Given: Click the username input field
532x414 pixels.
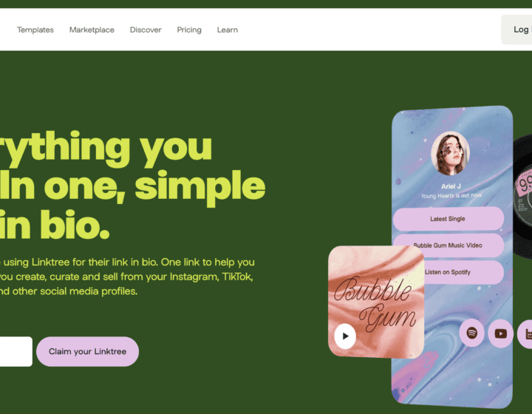Looking at the screenshot, I should tap(16, 351).
